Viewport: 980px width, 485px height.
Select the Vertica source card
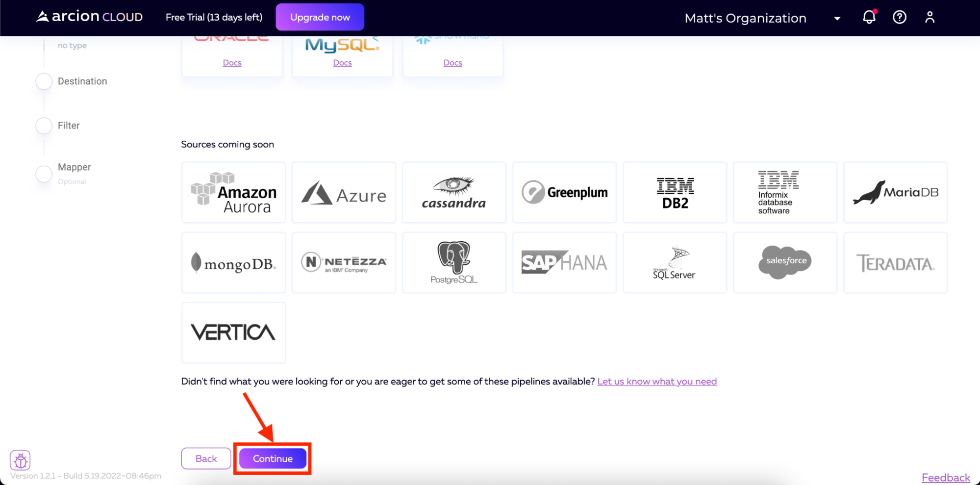[x=233, y=332]
